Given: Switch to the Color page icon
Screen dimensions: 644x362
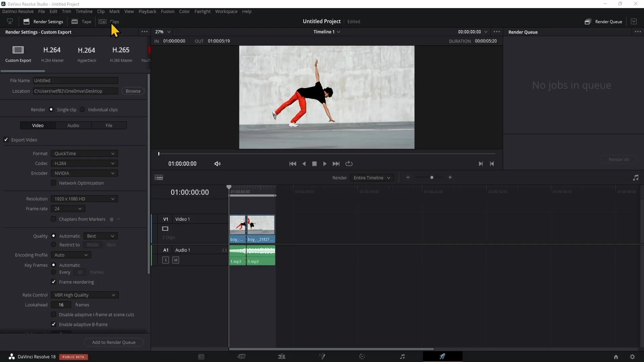Looking at the screenshot, I should coord(362,357).
